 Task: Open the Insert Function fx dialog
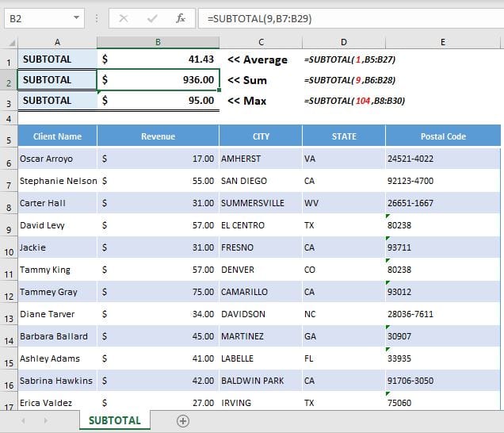[x=181, y=18]
